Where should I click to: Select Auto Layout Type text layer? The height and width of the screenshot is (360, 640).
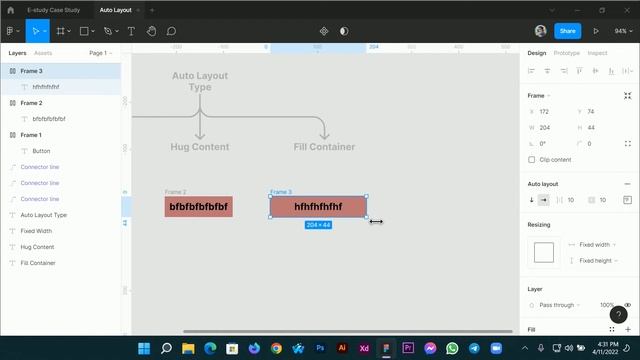(61, 215)
